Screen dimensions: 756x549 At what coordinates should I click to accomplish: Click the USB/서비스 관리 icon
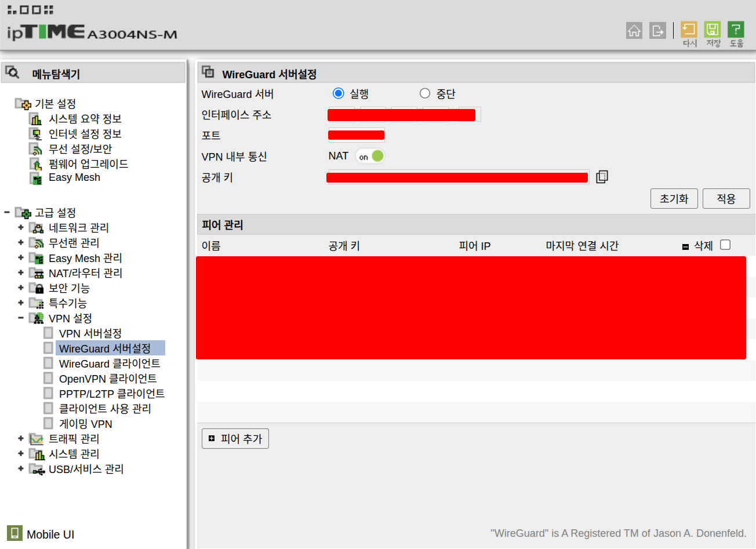click(x=37, y=469)
